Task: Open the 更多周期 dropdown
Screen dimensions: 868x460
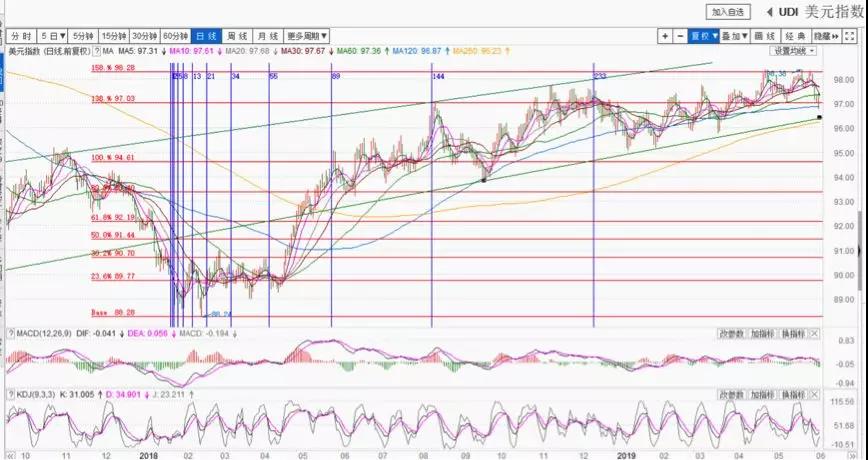Action: 307,35
